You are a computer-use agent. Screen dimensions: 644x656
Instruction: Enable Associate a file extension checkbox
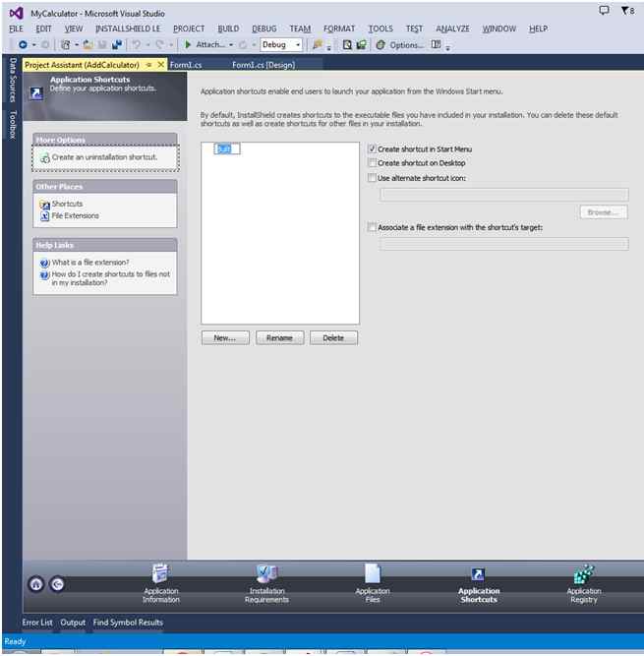point(373,227)
